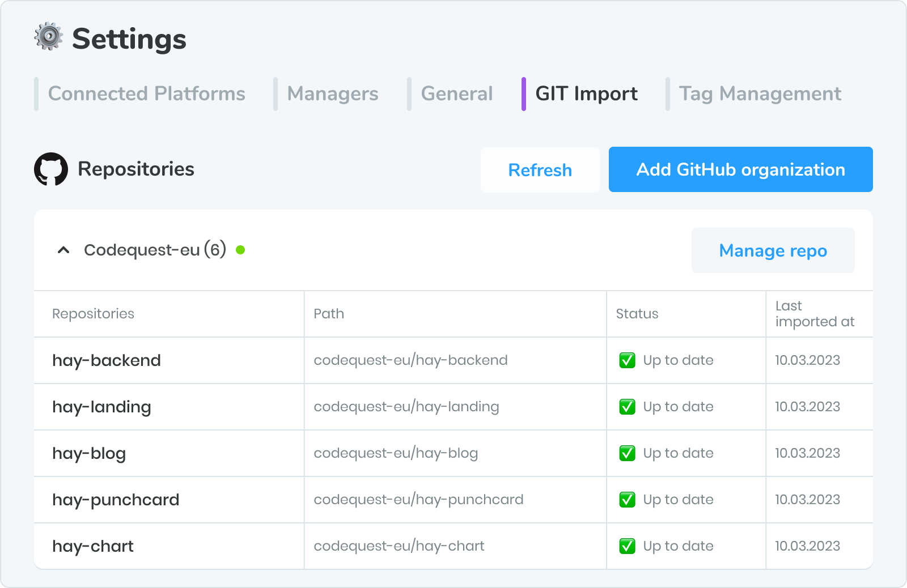Click the Up to date icon for hay-chart
Viewport: 907px width, 588px height.
(627, 546)
